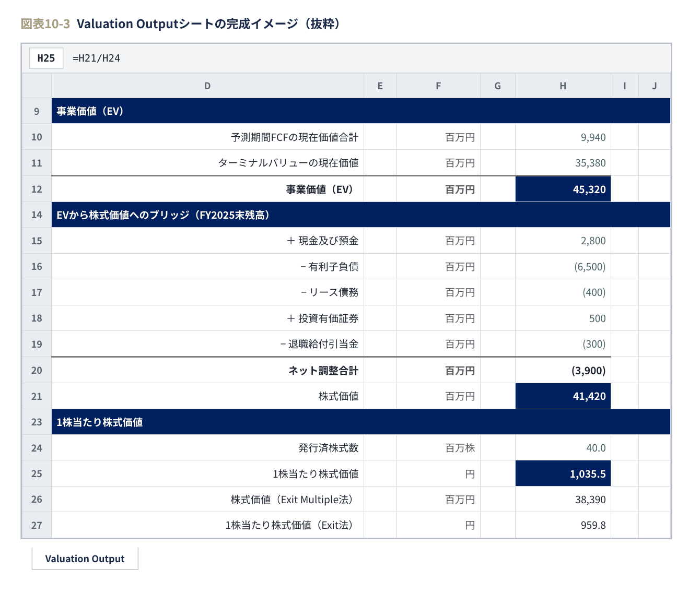Screen dimensions: 700x593
Task: Click cell − リース債務
Action: [x=207, y=292]
